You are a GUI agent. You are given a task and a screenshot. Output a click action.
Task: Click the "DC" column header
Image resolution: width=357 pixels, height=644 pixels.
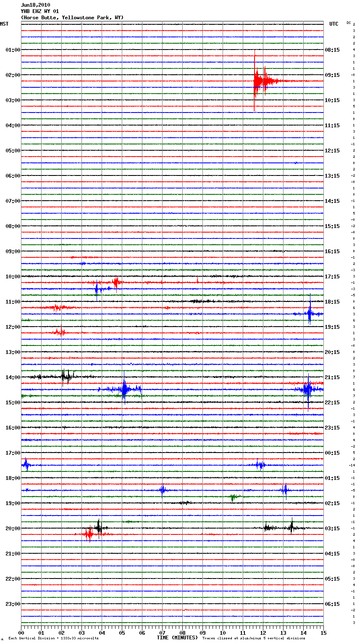349,23
